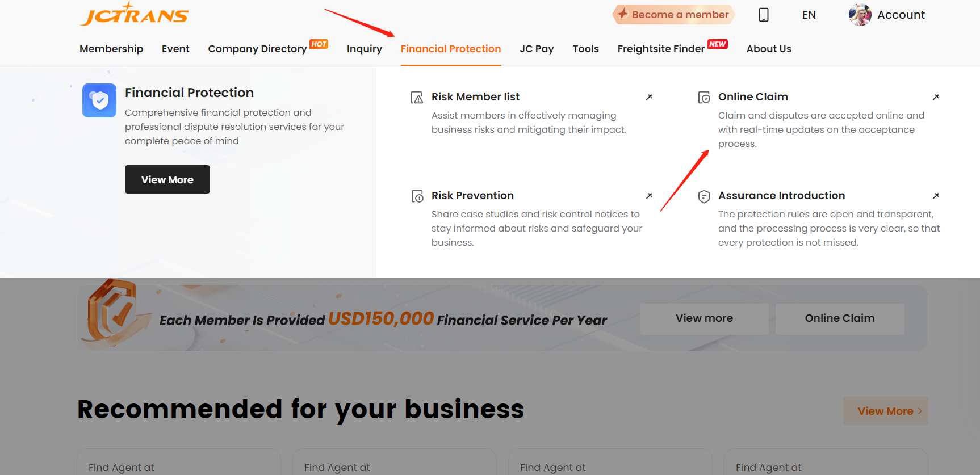This screenshot has width=980, height=475.
Task: Click the Risk Prevention clock icon
Action: point(417,196)
